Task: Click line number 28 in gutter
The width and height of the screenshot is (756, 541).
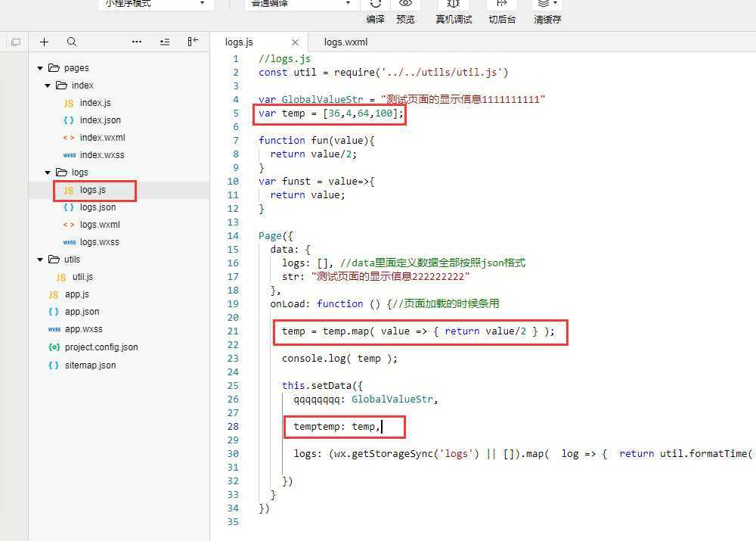Action: pyautogui.click(x=233, y=426)
